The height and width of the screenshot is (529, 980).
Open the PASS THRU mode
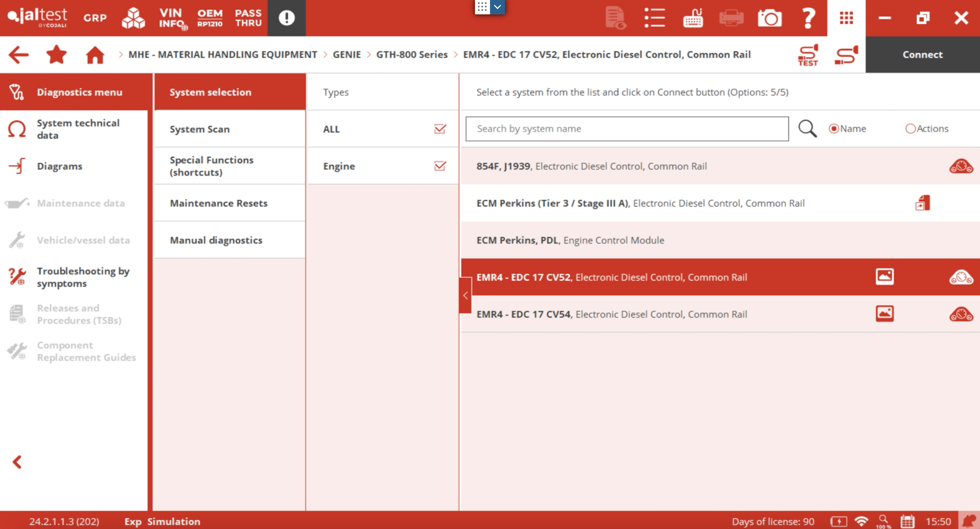[248, 18]
